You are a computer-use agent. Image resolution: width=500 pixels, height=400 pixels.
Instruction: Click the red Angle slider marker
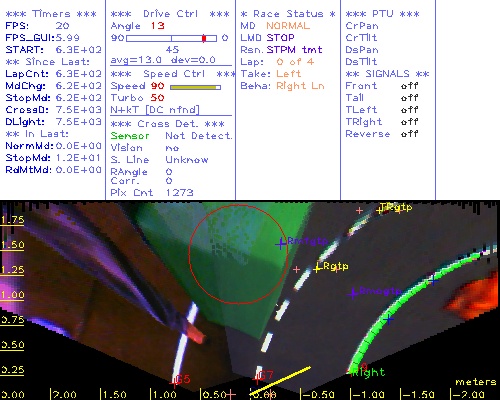[x=204, y=38]
